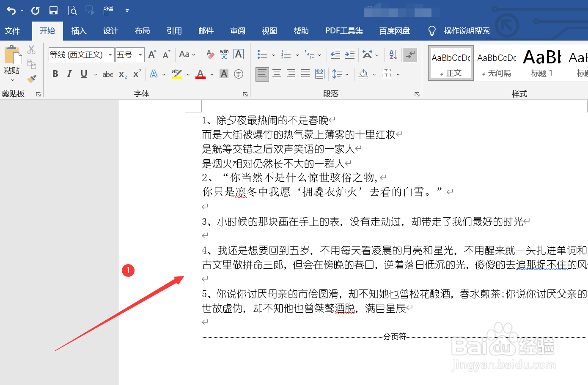The height and width of the screenshot is (385, 588).
Task: Toggle bold formatting
Action: pyautogui.click(x=55, y=74)
